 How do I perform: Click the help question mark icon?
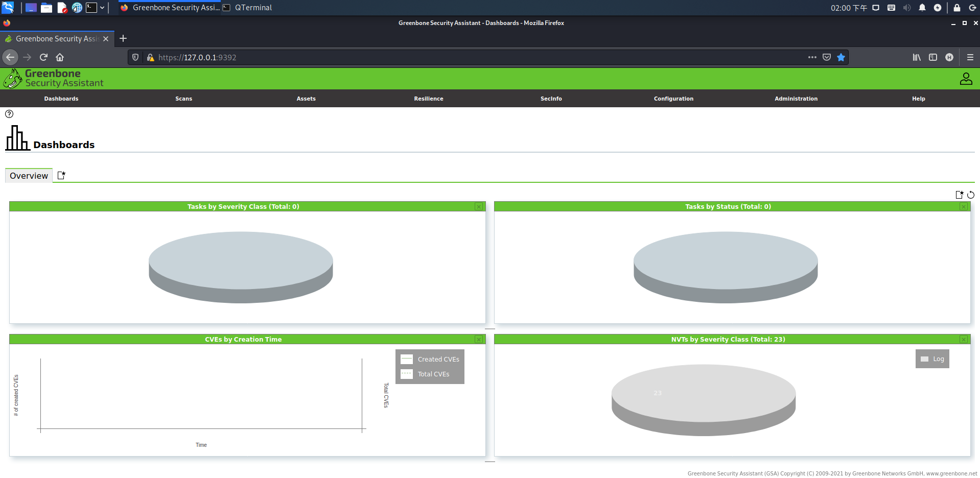[9, 114]
